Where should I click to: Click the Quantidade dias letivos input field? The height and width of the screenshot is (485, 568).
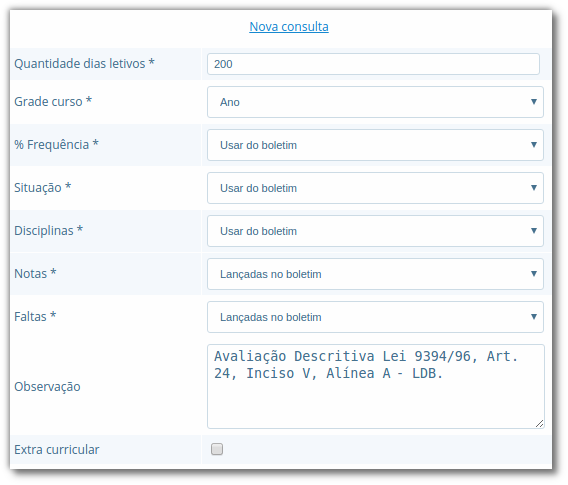(373, 64)
